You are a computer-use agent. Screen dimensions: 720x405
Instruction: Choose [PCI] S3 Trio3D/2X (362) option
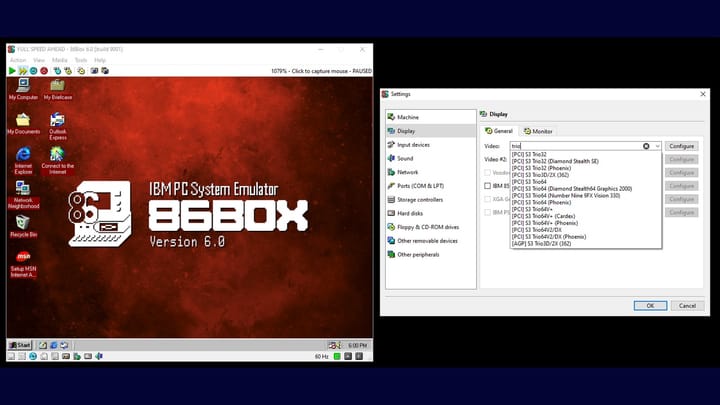pos(585,175)
